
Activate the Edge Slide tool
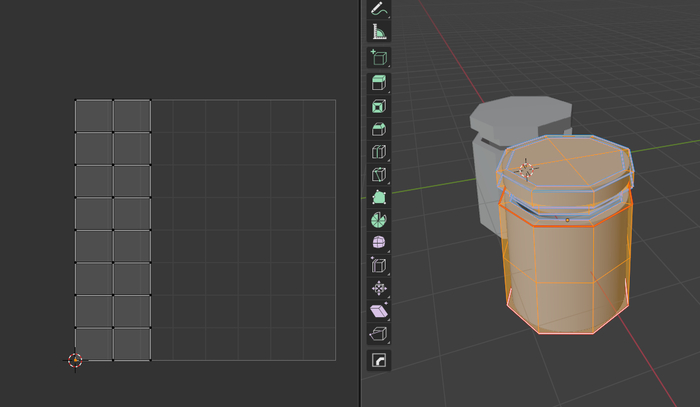pyautogui.click(x=379, y=266)
